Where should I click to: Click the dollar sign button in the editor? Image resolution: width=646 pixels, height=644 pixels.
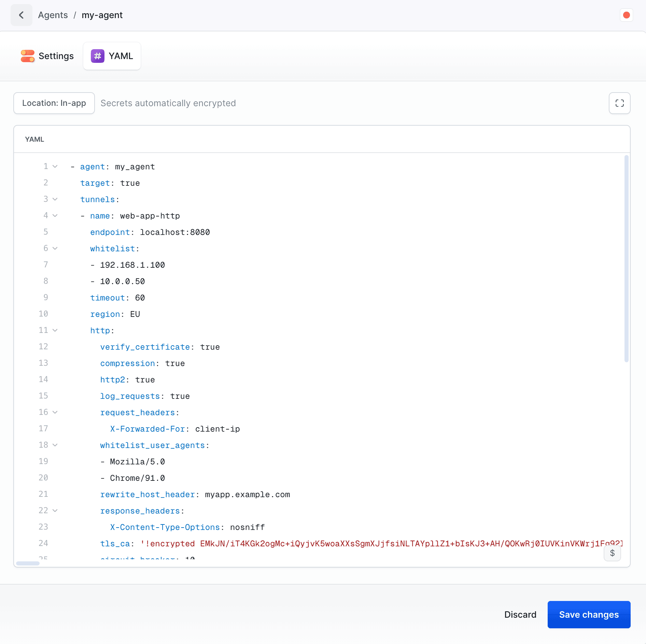click(612, 554)
